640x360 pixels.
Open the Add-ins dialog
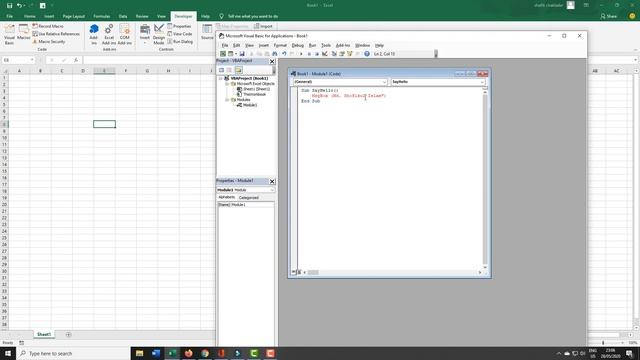tap(94, 34)
